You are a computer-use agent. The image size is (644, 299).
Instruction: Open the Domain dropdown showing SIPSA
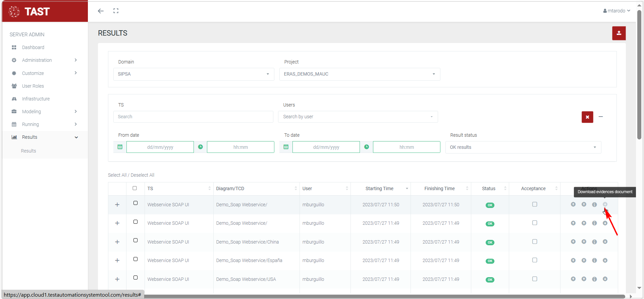point(194,74)
